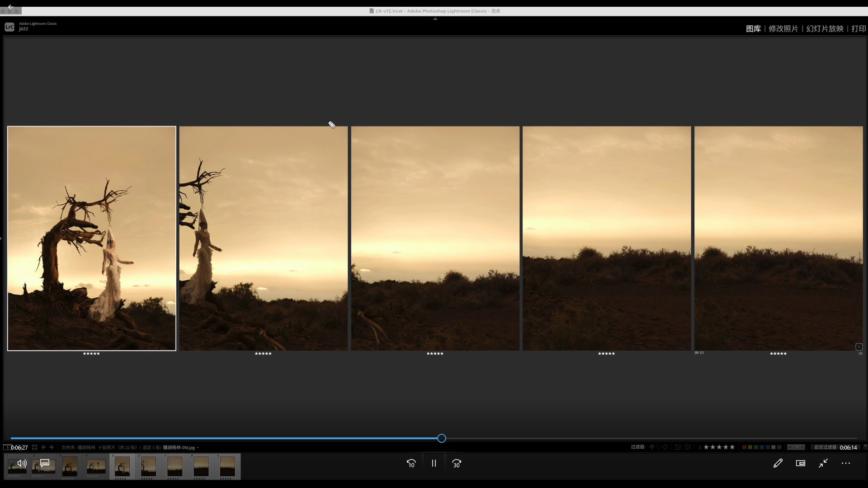The image size is (868, 488).
Task: Exit full screen with arrows icon
Action: coord(823,464)
